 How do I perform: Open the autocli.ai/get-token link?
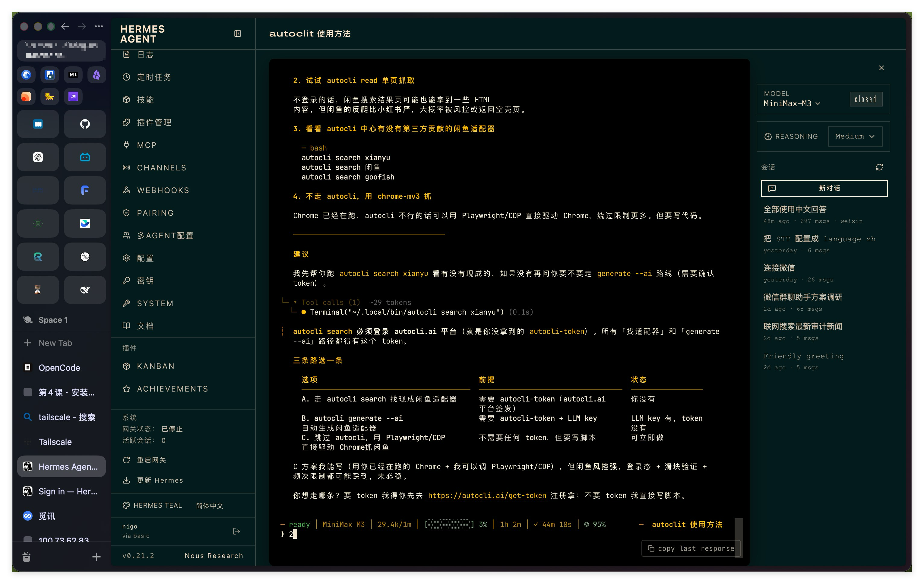(x=487, y=495)
